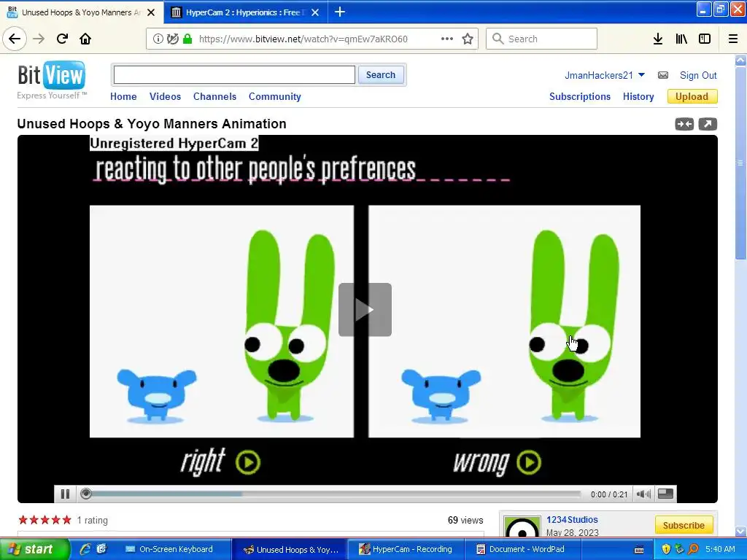Go back with the browser back arrow
Viewport: 747px width, 560px height.
(15, 39)
